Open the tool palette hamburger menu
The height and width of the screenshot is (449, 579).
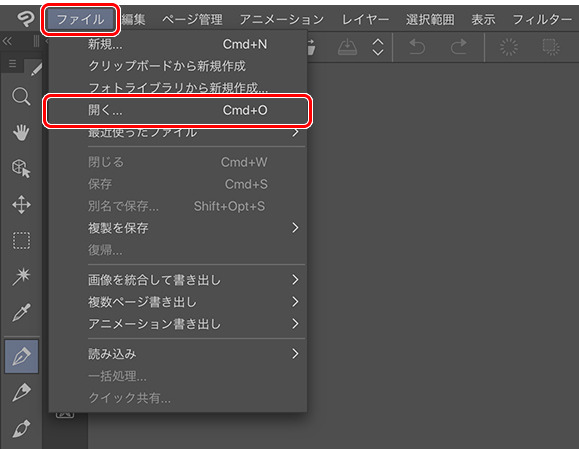click(x=13, y=64)
